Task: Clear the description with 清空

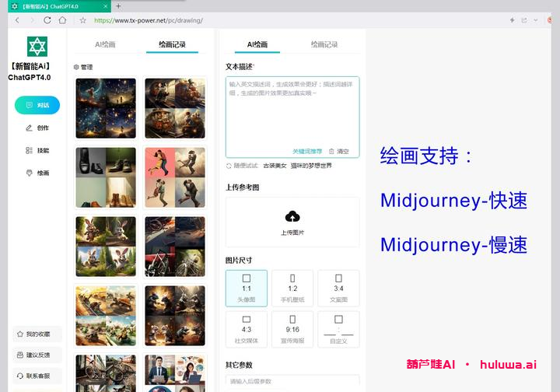Action: [338, 152]
